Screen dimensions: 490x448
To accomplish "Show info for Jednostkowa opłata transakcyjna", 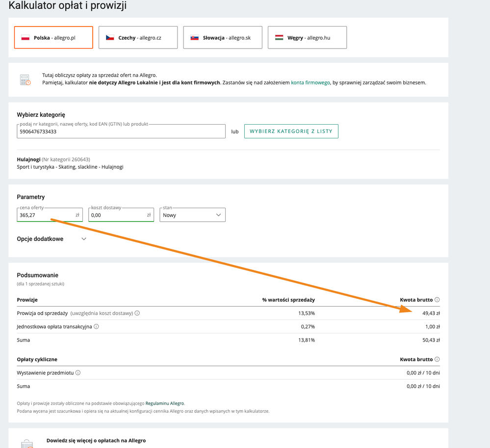I will coord(96,326).
